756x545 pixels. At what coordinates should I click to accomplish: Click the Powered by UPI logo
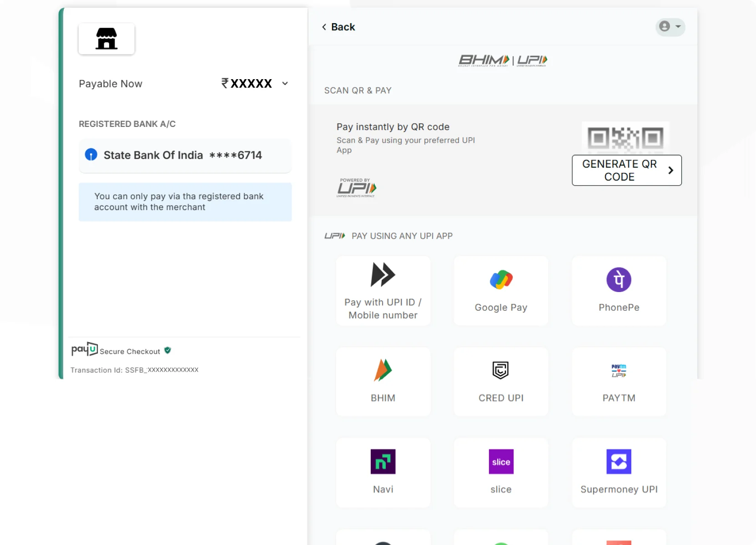point(357,188)
